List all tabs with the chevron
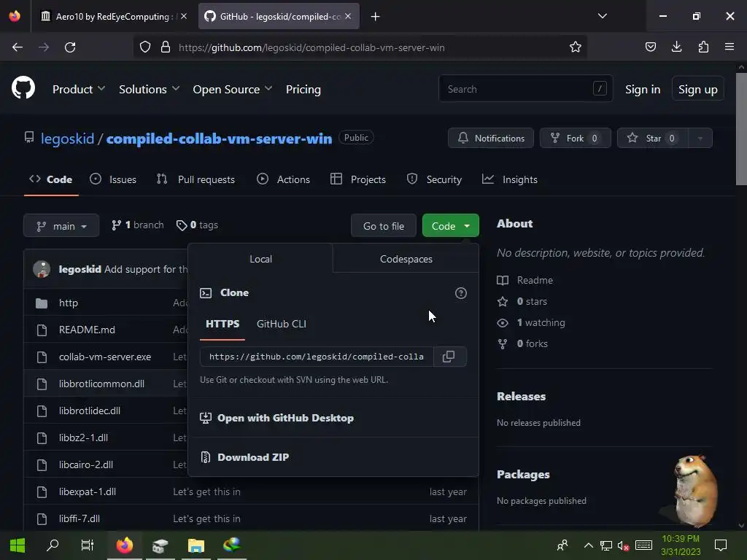Viewport: 747px width, 560px height. [602, 16]
